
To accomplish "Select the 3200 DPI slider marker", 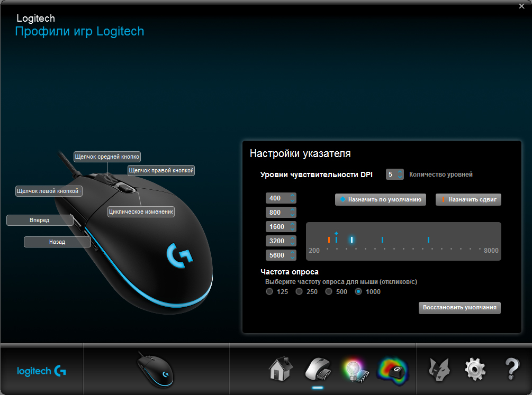I will 382,240.
